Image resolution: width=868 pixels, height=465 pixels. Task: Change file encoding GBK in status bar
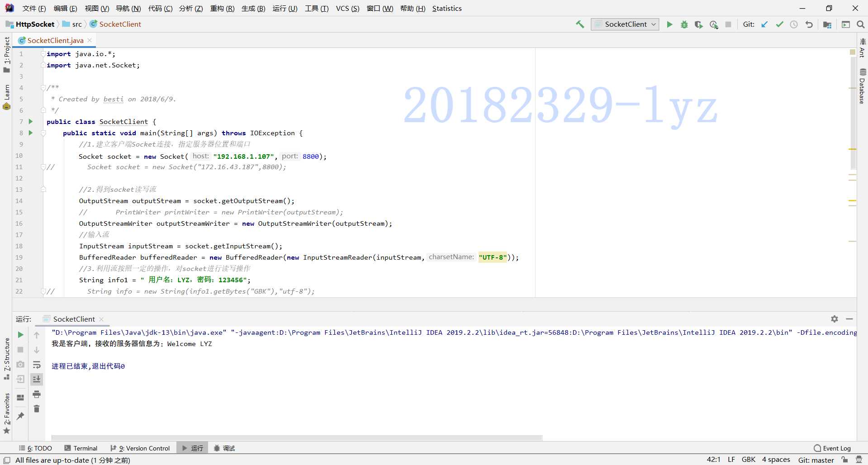(748, 460)
